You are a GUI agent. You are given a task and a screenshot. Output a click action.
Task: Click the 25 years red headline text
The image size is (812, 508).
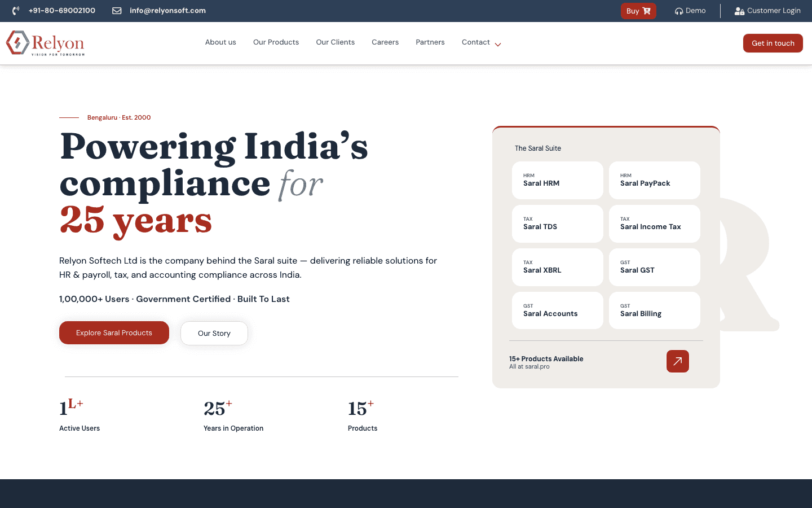pos(136,221)
